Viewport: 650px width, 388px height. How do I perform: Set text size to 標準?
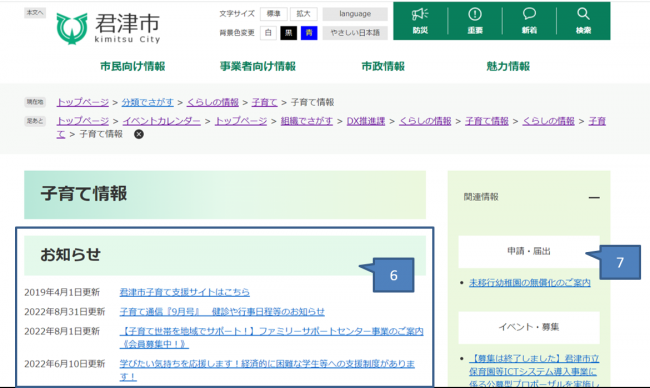tap(274, 14)
